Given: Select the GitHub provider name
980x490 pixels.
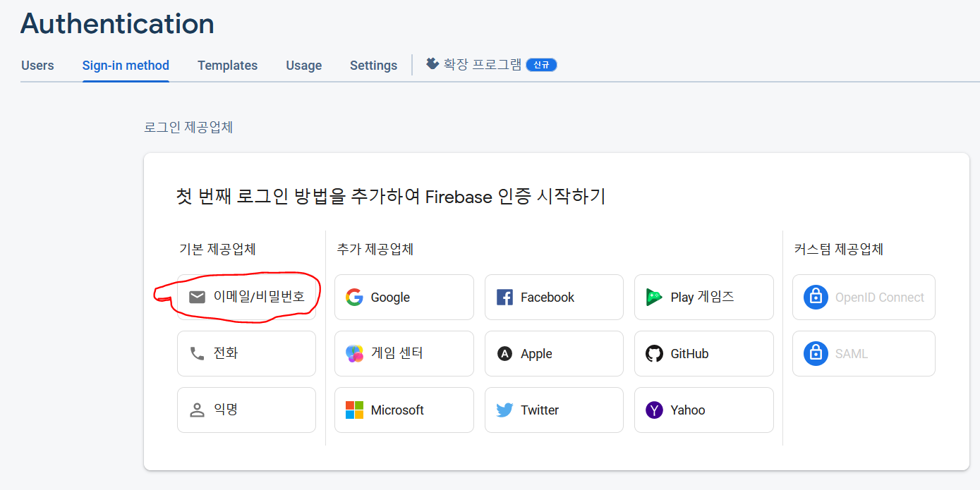Looking at the screenshot, I should point(689,354).
